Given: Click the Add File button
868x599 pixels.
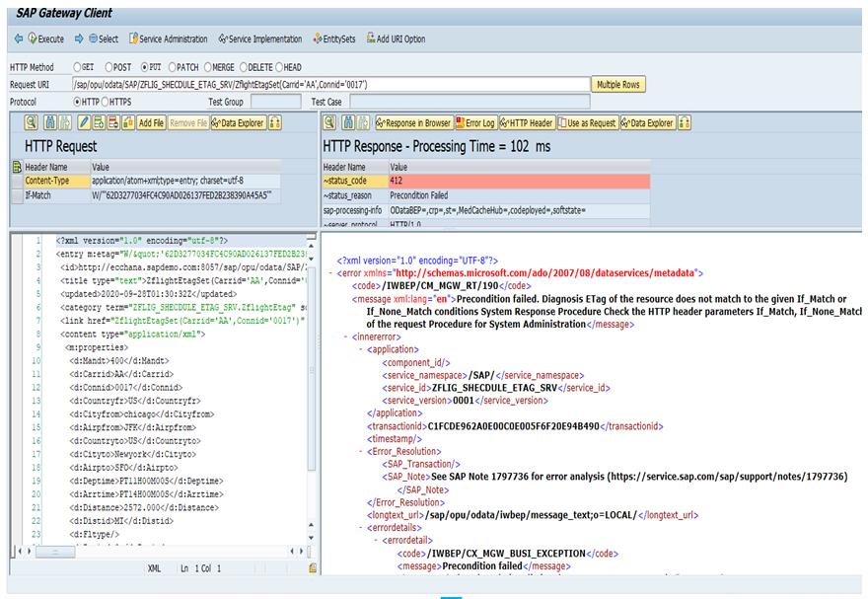Looking at the screenshot, I should [151, 123].
